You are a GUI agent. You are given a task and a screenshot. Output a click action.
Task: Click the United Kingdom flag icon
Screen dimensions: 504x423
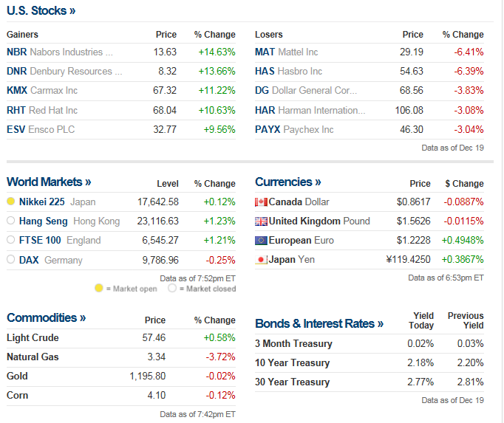261,221
